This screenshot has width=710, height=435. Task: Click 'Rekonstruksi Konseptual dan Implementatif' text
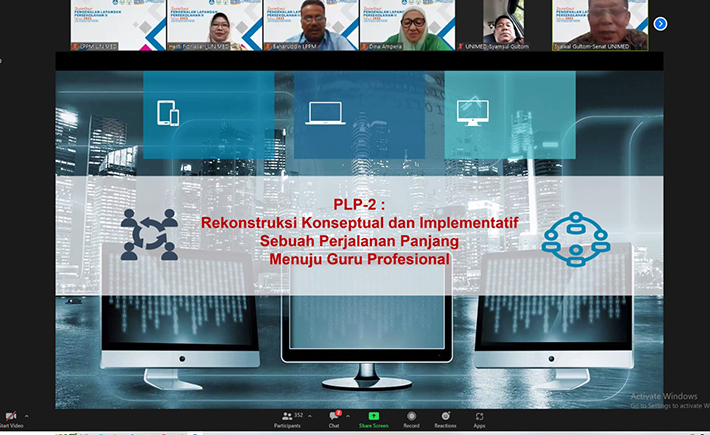pos(360,223)
